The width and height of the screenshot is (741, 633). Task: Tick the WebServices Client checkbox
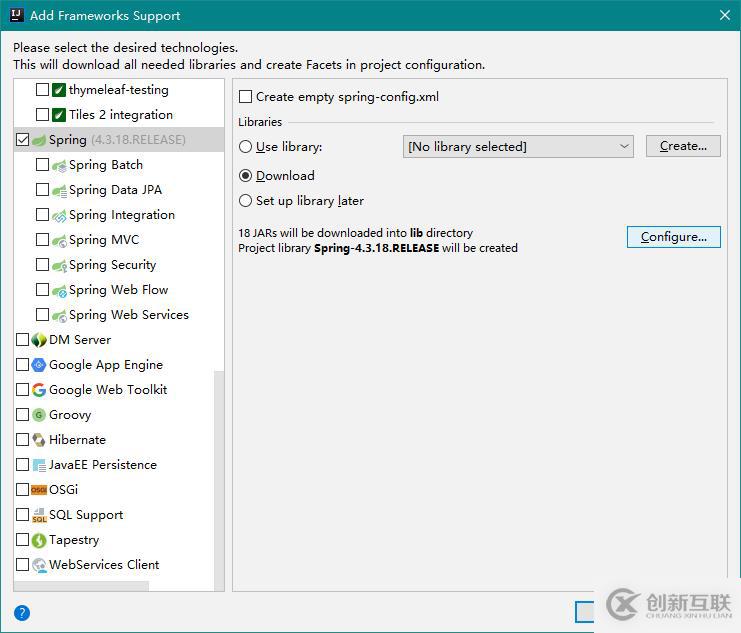(x=22, y=564)
